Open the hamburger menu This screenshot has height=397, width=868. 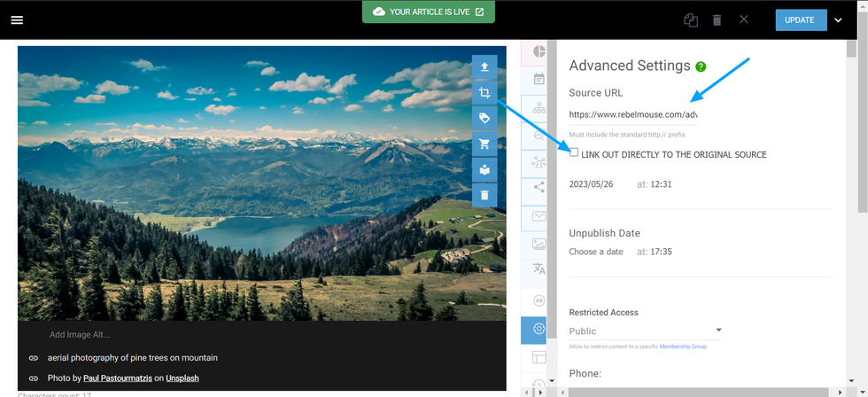pos(17,19)
